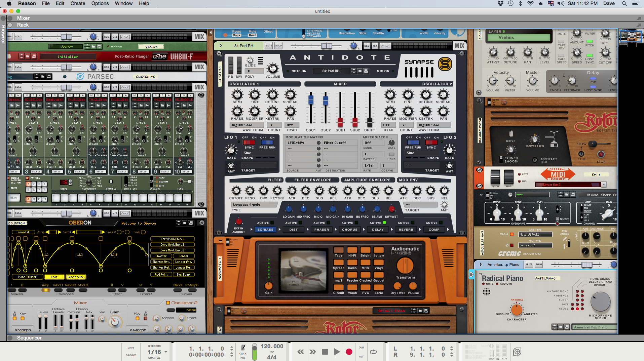
Task: Click the OSC1 blue mixer fader
Action: (x=311, y=99)
